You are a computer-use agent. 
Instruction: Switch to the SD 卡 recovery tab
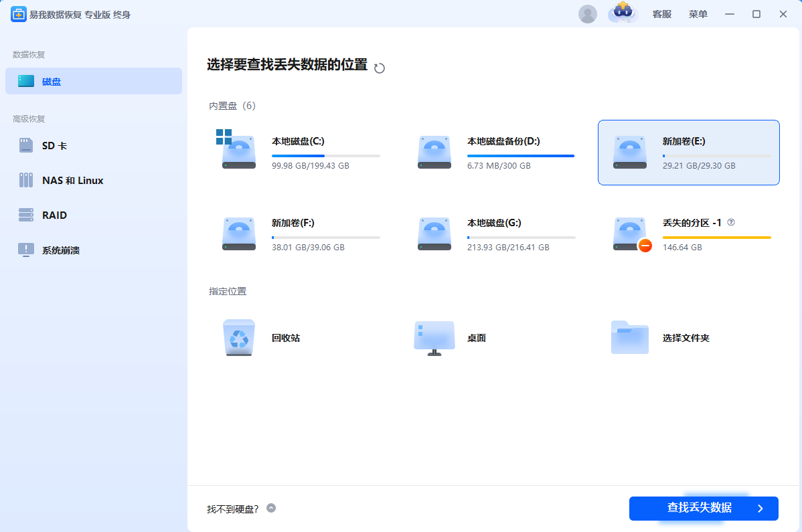coord(54,146)
